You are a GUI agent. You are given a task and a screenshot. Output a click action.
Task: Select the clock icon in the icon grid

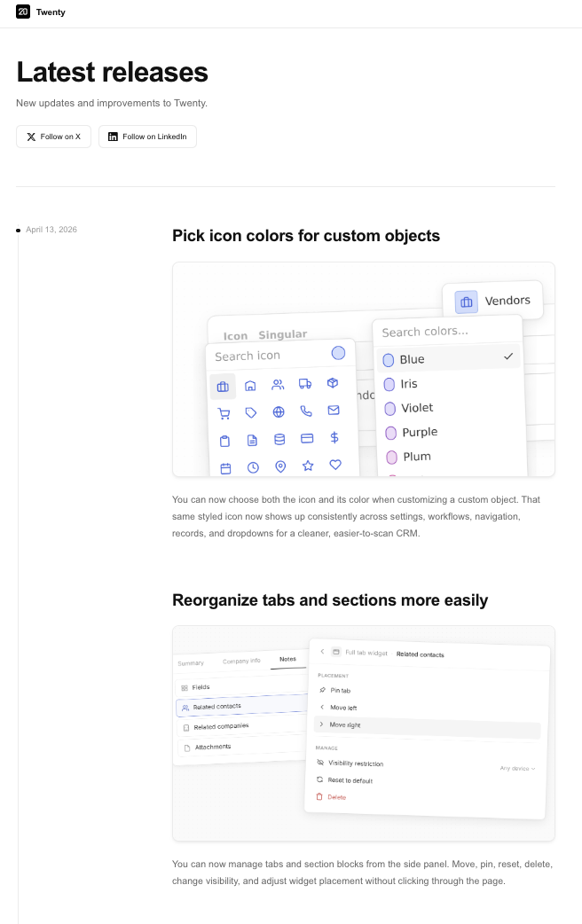(x=253, y=467)
